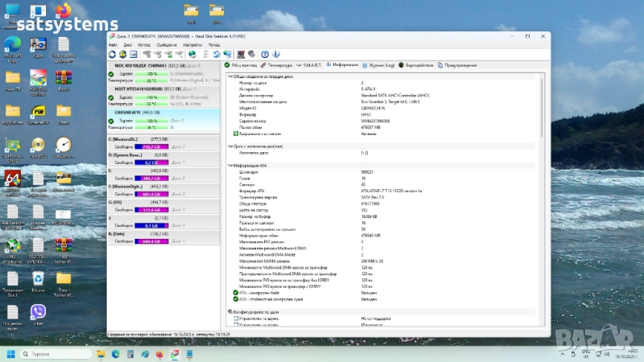The image size is (644, 362).
Task: Open the 'Настройки' menu
Action: [191, 45]
